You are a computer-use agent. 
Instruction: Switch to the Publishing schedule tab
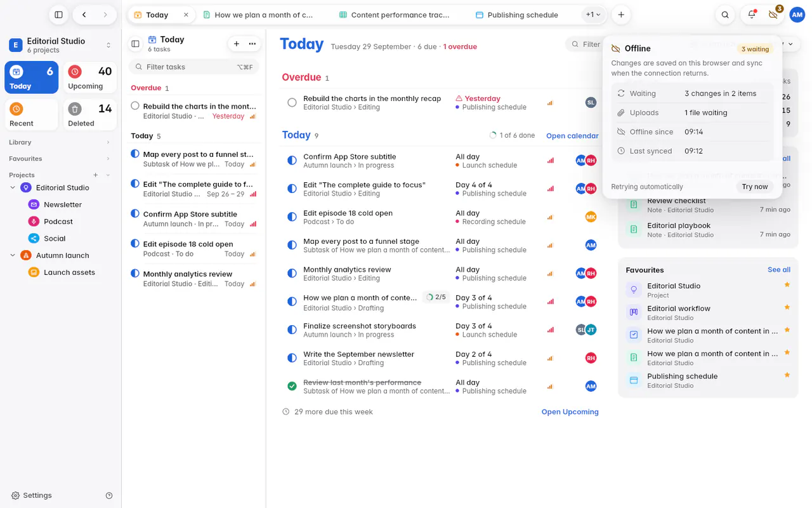coord(524,15)
